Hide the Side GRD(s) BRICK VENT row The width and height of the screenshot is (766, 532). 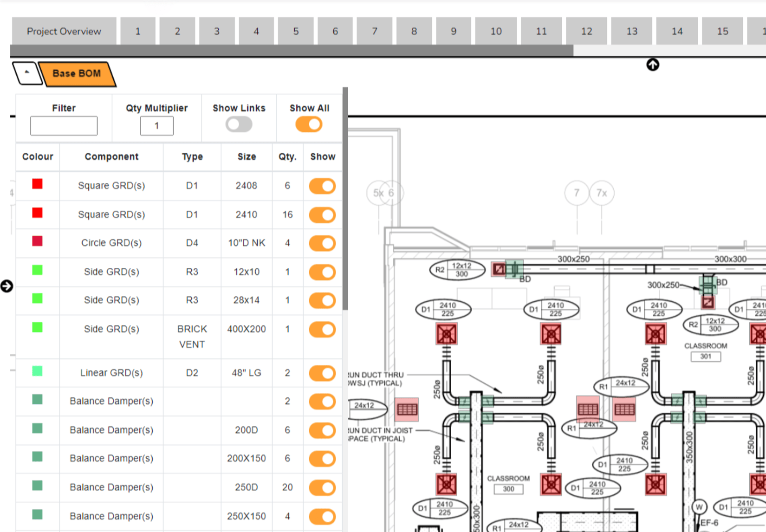point(322,330)
